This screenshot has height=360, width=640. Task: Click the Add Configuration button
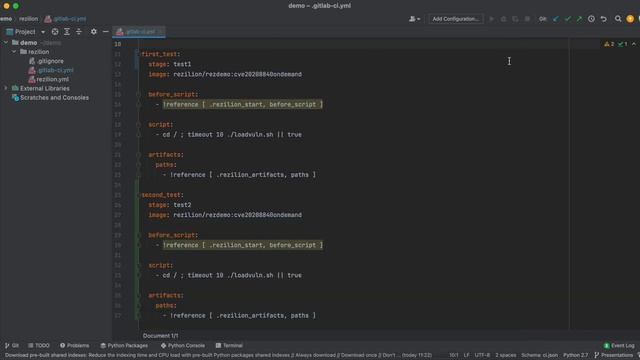tap(456, 19)
